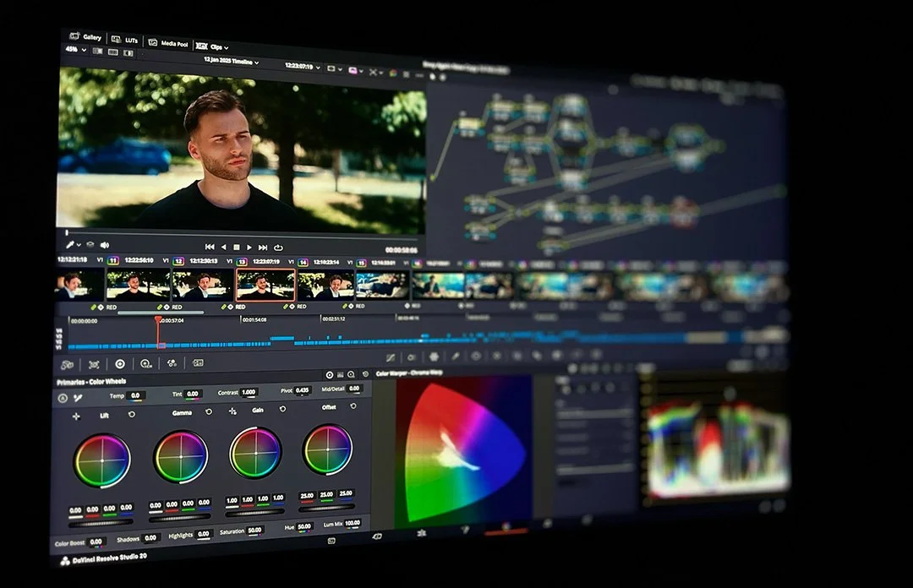Enable auto balance in Color Wheels
The width and height of the screenshot is (913, 588).
coord(63,398)
